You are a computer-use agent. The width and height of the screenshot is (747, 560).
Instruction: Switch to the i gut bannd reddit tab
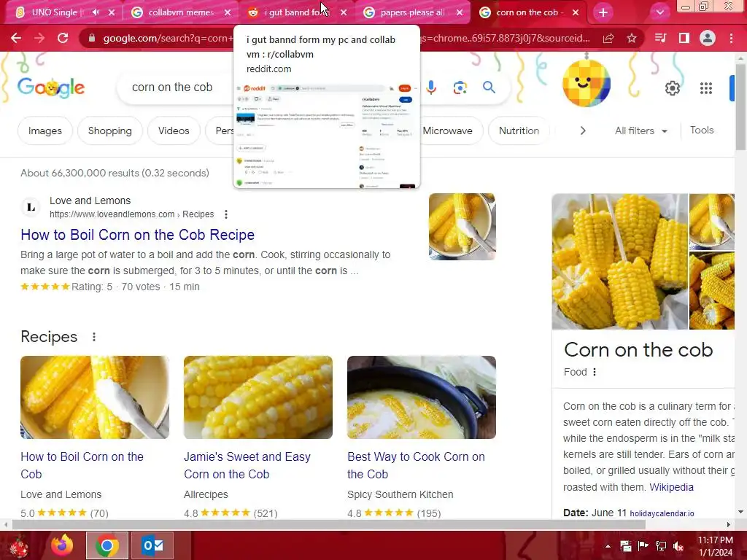(x=290, y=12)
